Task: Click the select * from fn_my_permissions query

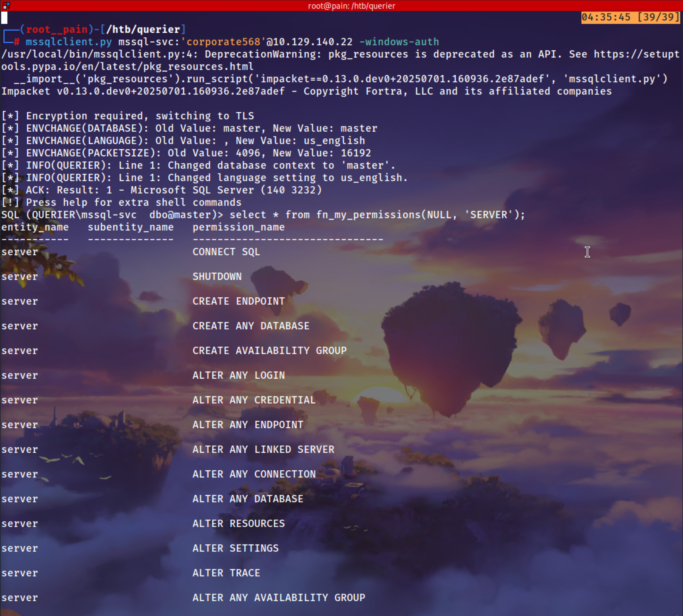Action: tap(377, 215)
